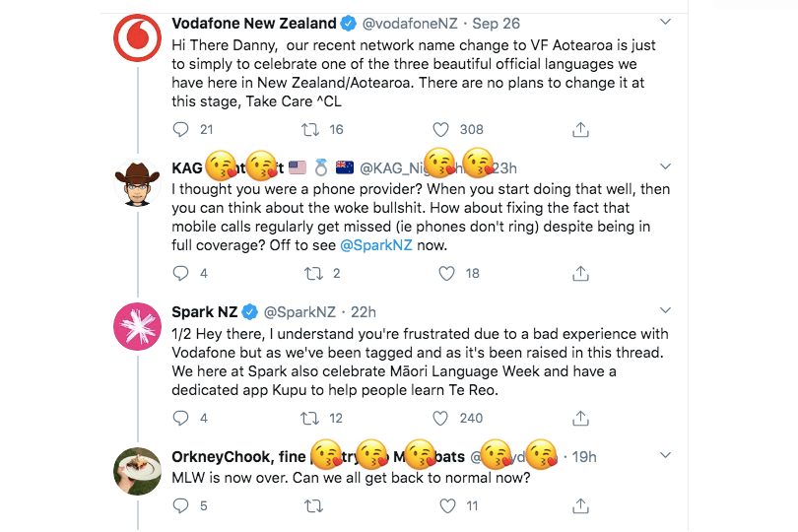Reply to Vodafone New Zealand's tweet

coord(180,129)
